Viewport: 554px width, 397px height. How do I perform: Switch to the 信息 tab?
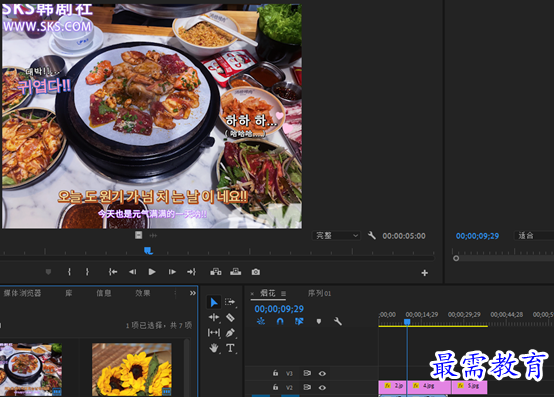click(x=104, y=293)
